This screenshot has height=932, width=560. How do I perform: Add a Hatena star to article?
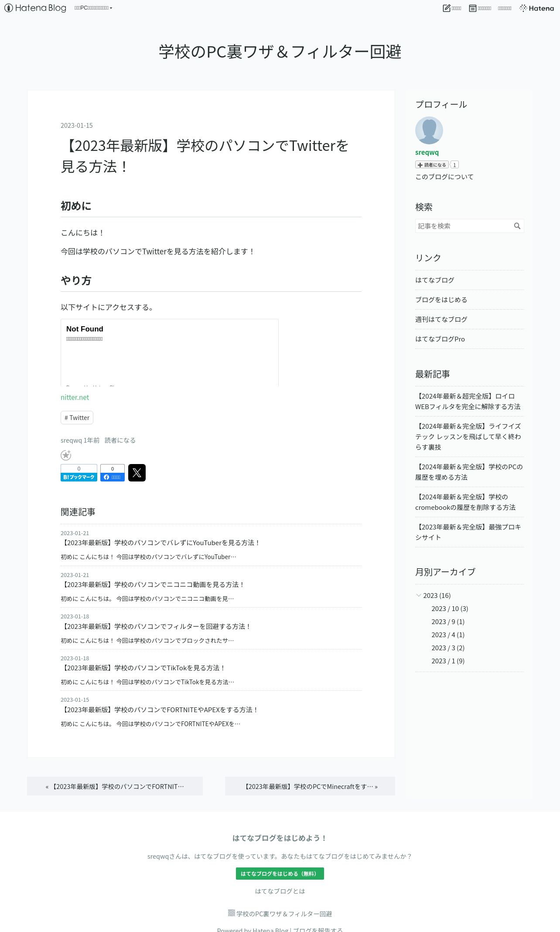point(66,455)
